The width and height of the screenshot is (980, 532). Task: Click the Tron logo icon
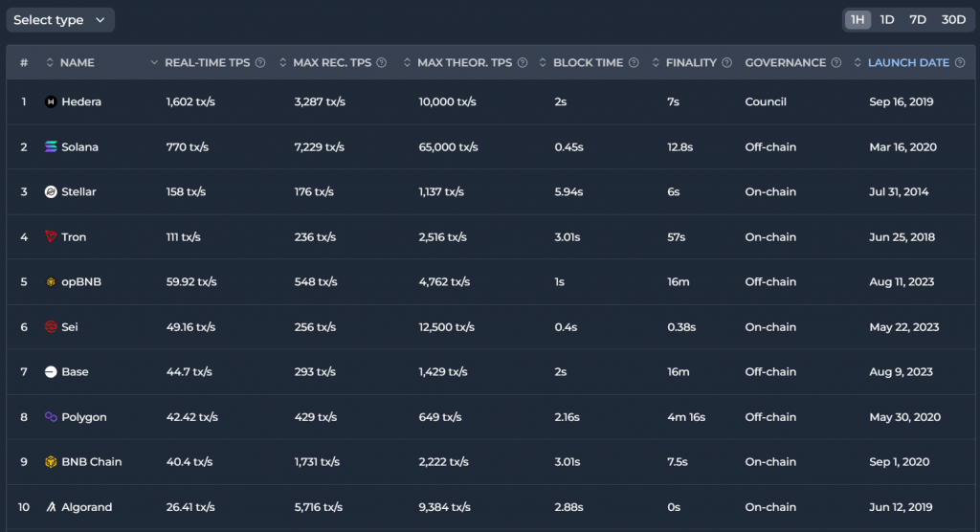[x=51, y=237]
